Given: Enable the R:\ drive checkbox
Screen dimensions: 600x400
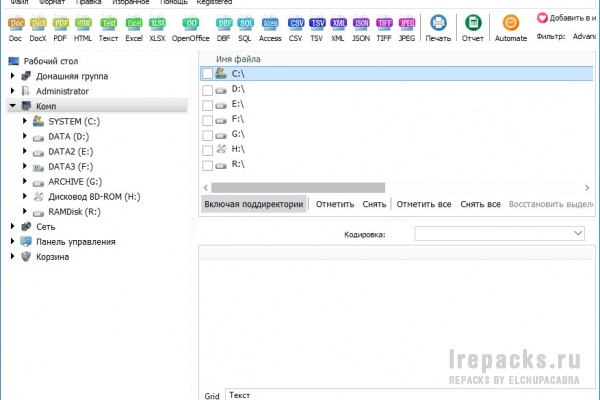Looking at the screenshot, I should click(207, 165).
